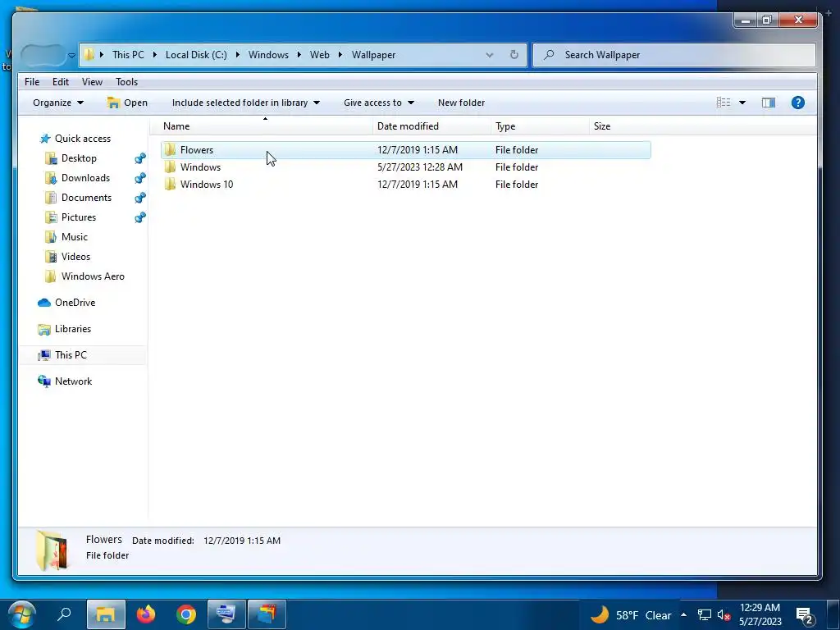Expand arrow after This PC in breadcrumb
Viewport: 840px width, 630px height.
coord(154,55)
